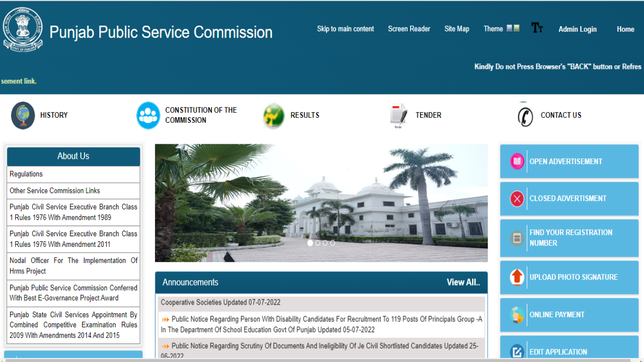Go to Home link in header
Image resolution: width=644 pixels, height=362 pixels.
coord(625,29)
